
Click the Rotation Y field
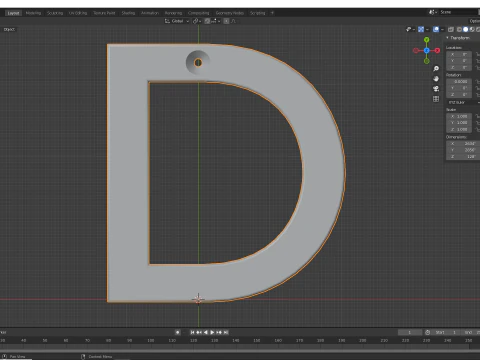click(x=459, y=88)
